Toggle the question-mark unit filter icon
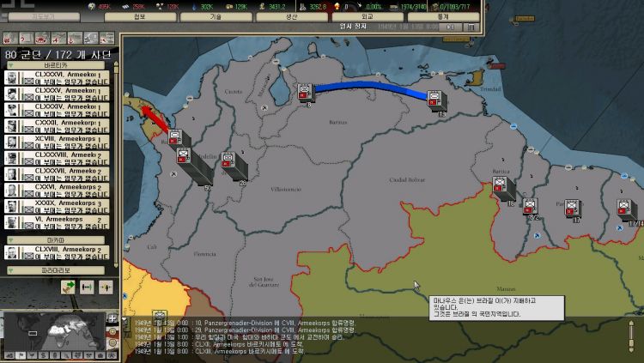644x363 pixels. tap(27, 39)
